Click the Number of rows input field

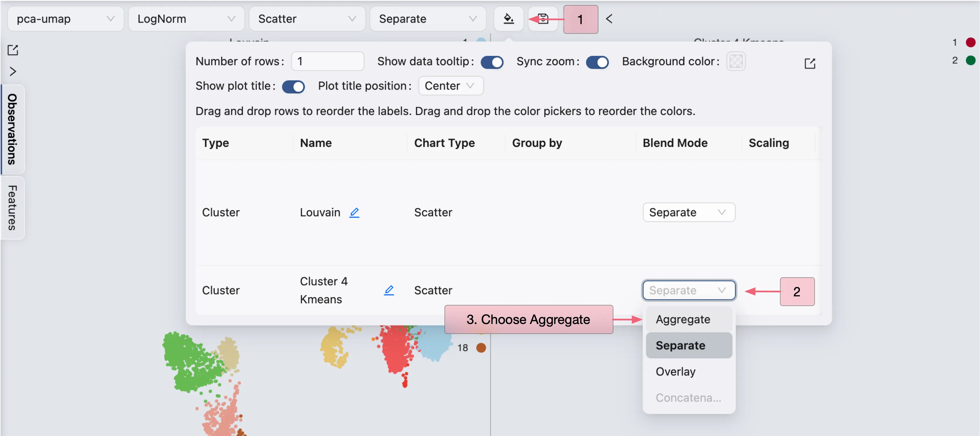327,61
